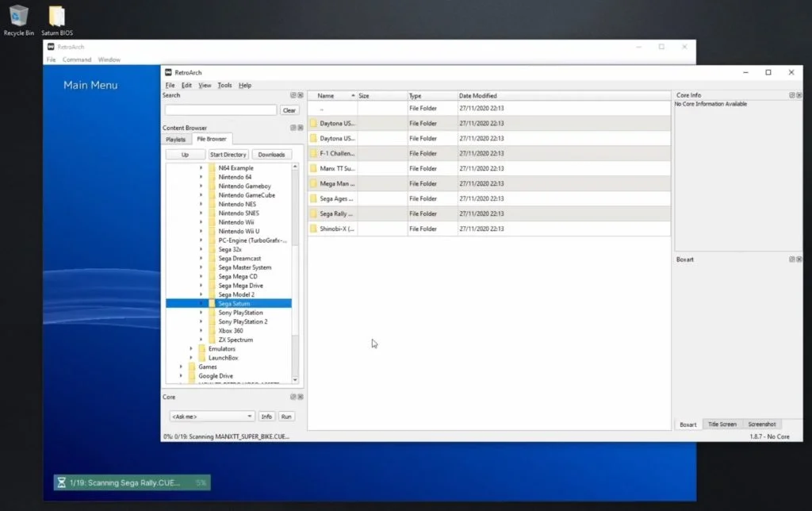Open the View menu

[205, 86]
